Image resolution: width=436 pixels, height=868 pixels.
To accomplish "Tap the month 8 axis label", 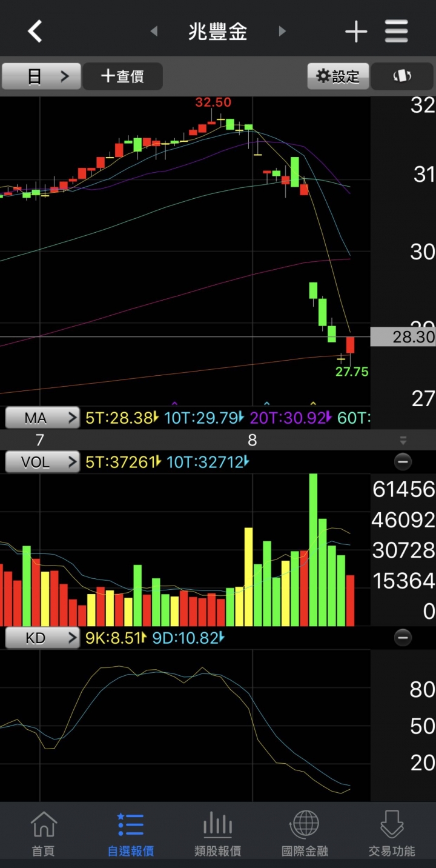I will (x=253, y=440).
